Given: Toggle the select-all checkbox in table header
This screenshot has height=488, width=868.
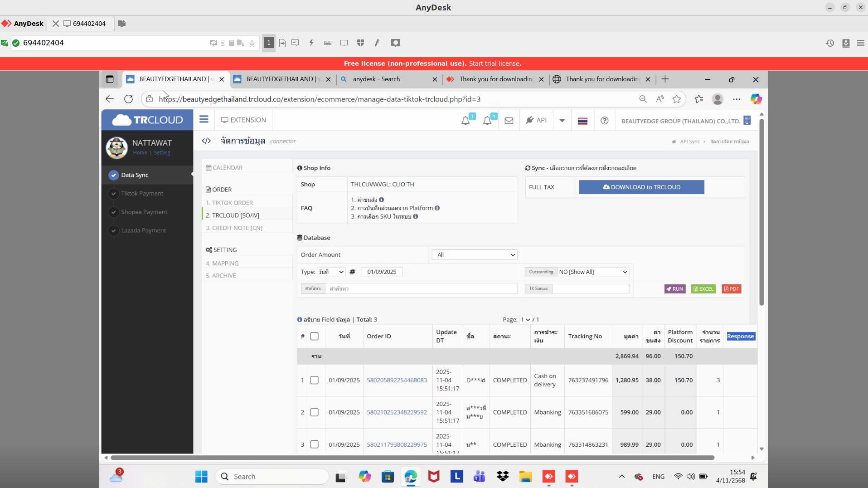Looking at the screenshot, I should (x=314, y=336).
